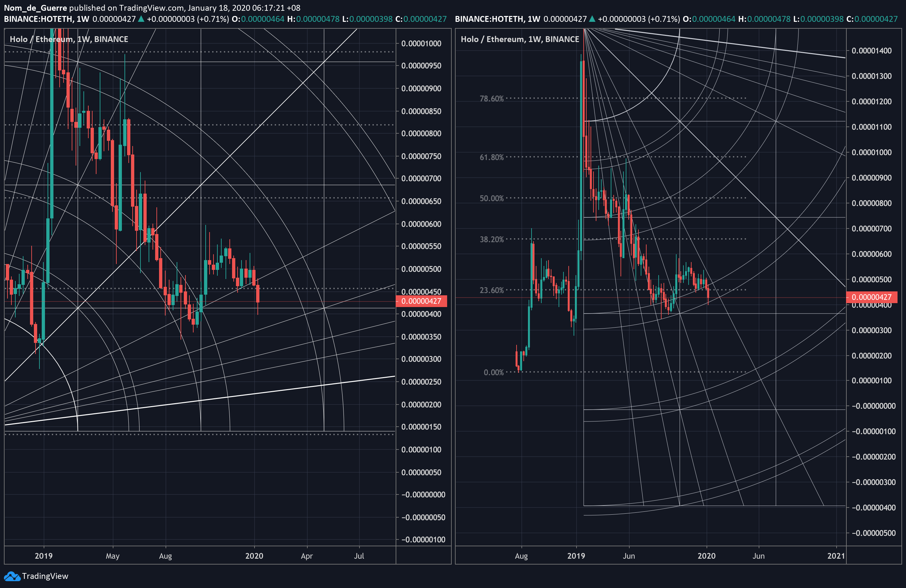Click the 0.00000150 price axis label
The image size is (906, 588).
[x=421, y=427]
